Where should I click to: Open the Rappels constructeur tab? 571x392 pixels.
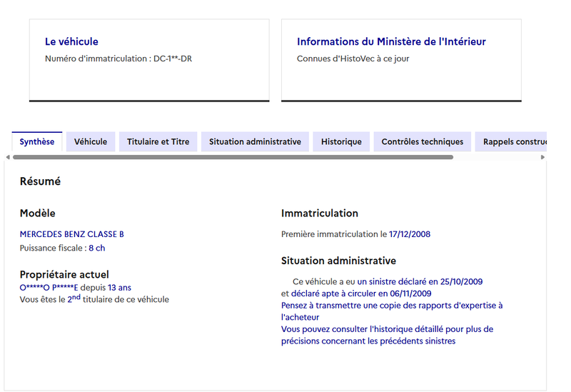(511, 141)
